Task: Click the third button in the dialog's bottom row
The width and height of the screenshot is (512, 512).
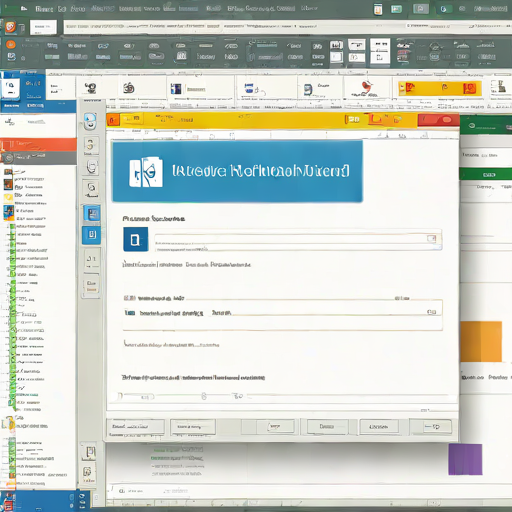Action: click(275, 426)
